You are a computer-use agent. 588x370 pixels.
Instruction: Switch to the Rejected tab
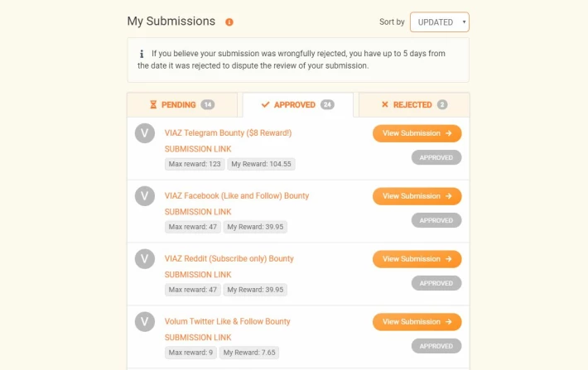[x=414, y=104]
